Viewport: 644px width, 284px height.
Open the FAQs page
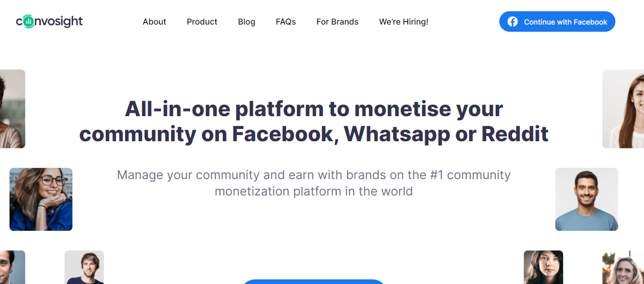click(286, 21)
